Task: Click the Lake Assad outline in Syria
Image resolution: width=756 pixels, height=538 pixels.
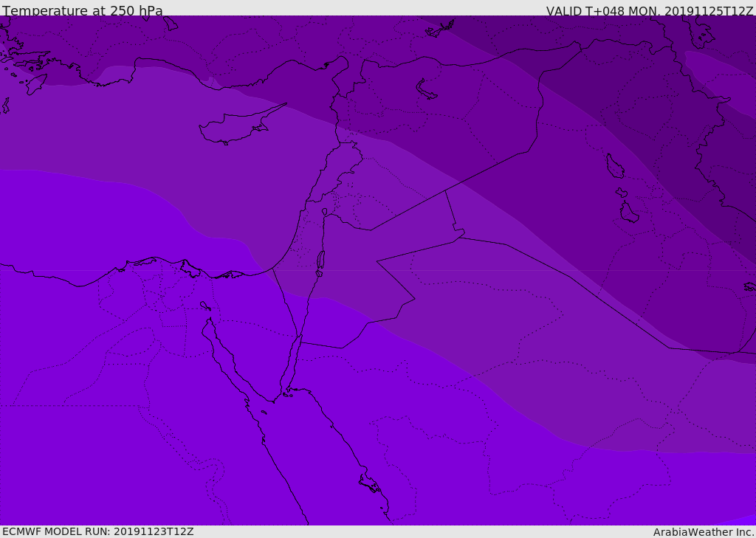Action: coord(426,90)
